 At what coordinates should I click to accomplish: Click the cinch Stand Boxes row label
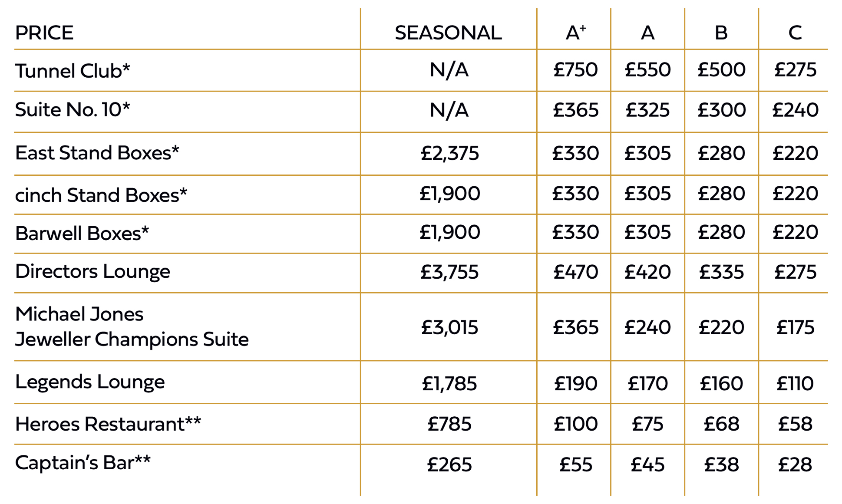click(101, 195)
